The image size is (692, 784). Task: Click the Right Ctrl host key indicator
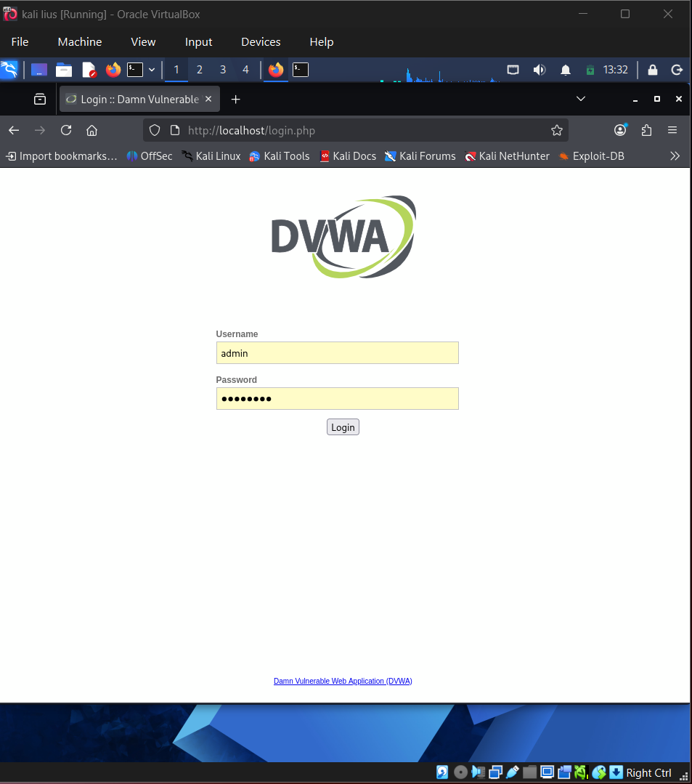[x=648, y=773]
